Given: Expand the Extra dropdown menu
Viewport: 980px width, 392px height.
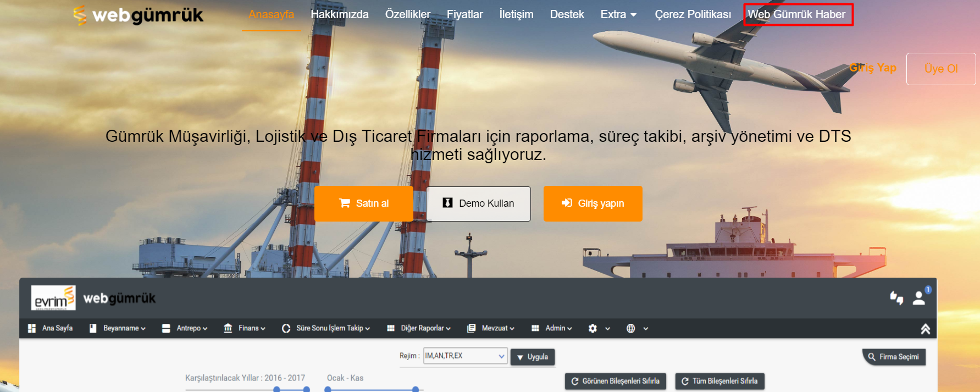Looking at the screenshot, I should pos(618,14).
